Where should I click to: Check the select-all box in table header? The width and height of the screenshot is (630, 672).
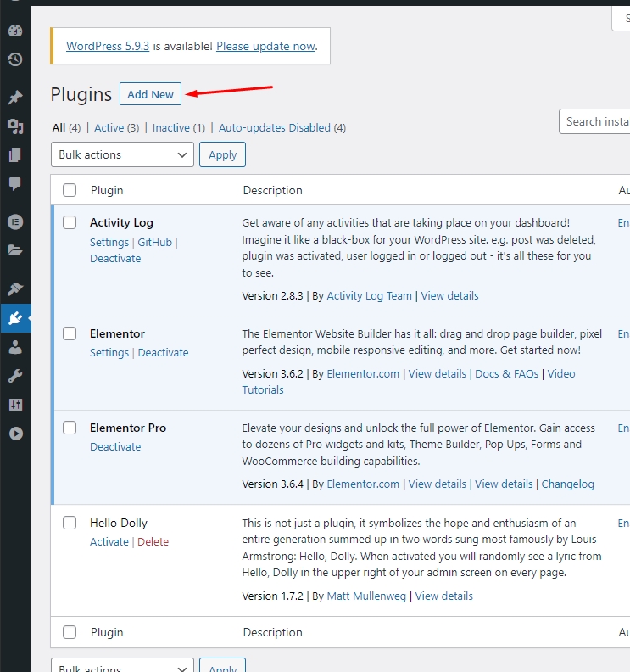70,190
